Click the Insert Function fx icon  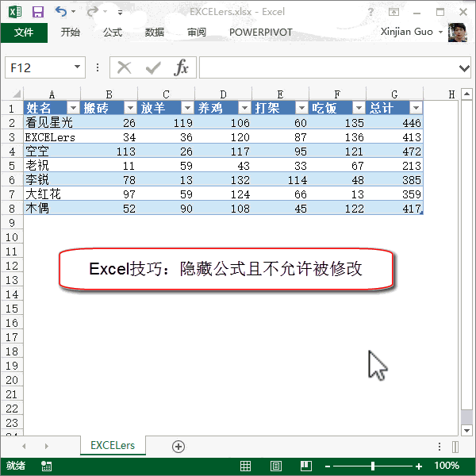[182, 67]
